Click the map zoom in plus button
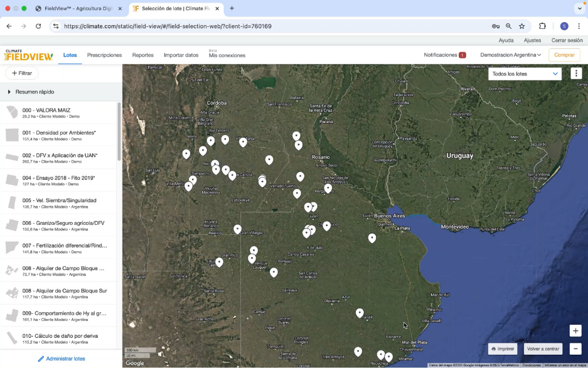This screenshot has width=588, height=368. [x=575, y=331]
